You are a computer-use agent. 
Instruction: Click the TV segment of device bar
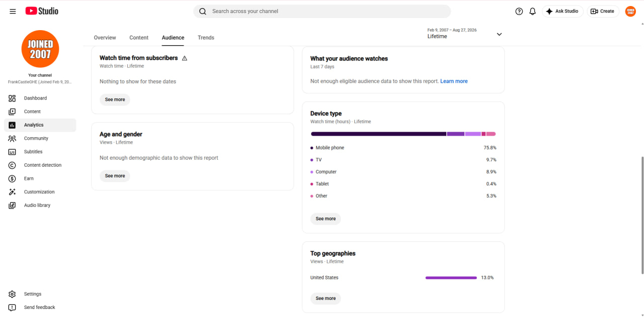(455, 134)
